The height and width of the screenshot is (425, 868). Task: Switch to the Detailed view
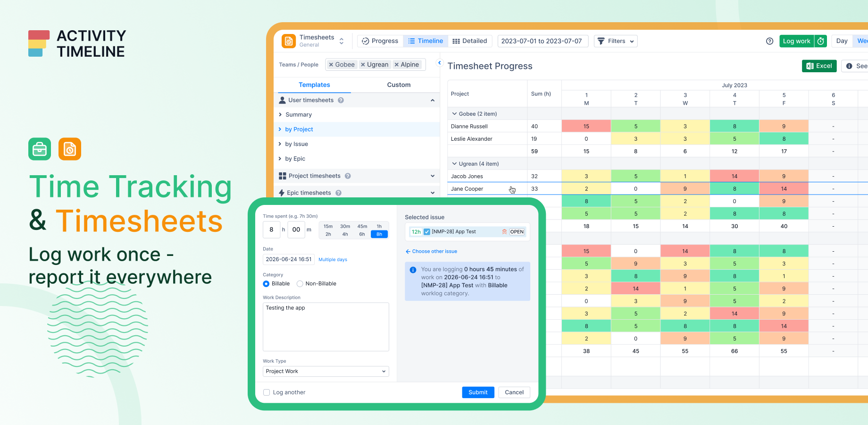[x=470, y=41]
